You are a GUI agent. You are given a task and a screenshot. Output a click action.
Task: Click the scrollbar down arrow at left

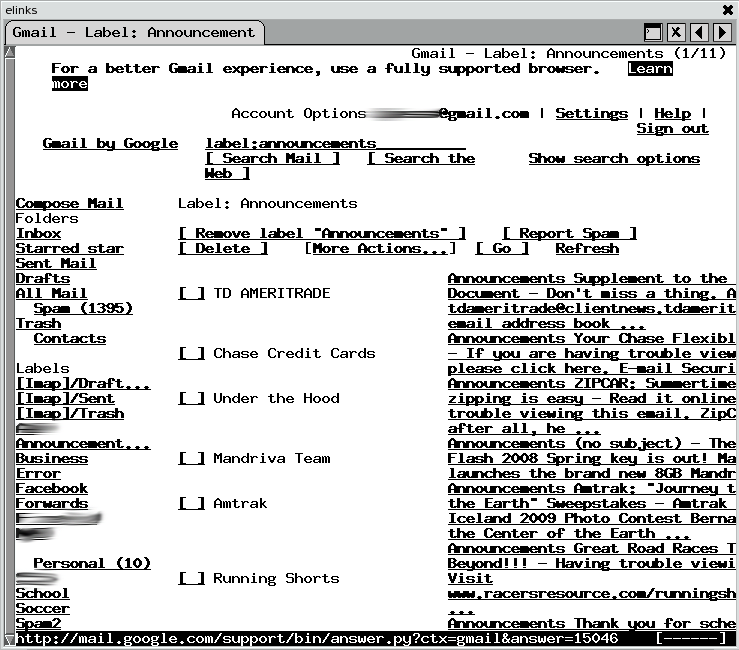[9, 639]
